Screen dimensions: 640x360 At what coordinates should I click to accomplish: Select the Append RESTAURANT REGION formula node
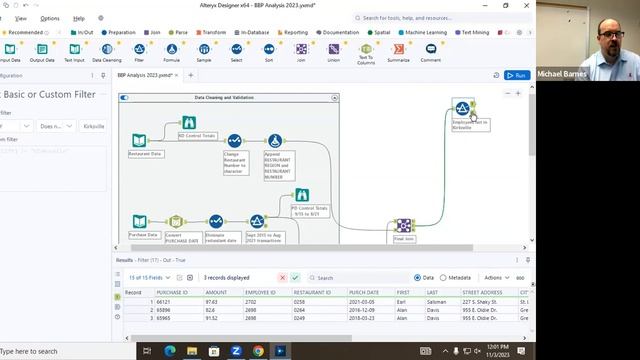[275, 141]
